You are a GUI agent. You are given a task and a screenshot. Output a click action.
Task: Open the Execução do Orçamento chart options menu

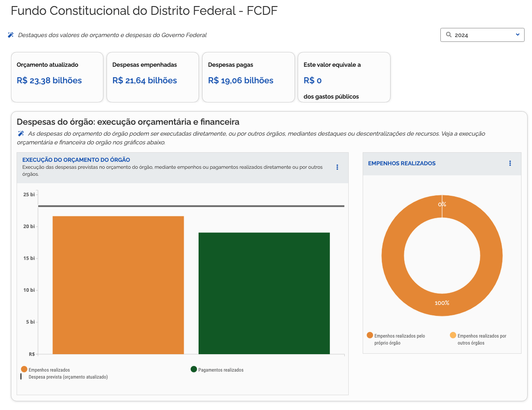pos(337,167)
